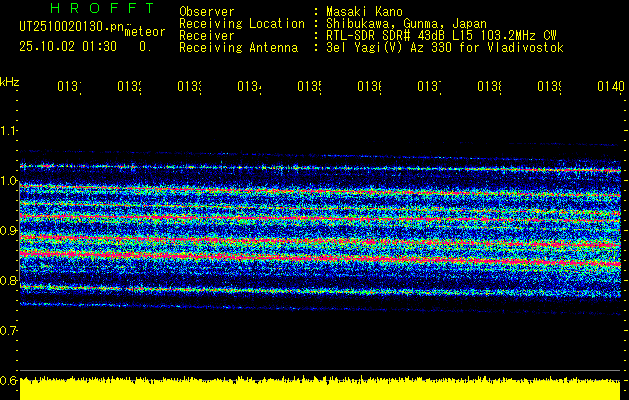The height and width of the screenshot is (400, 629).
Task: Click the 1.1 frequency axis label
Action: [9, 131]
